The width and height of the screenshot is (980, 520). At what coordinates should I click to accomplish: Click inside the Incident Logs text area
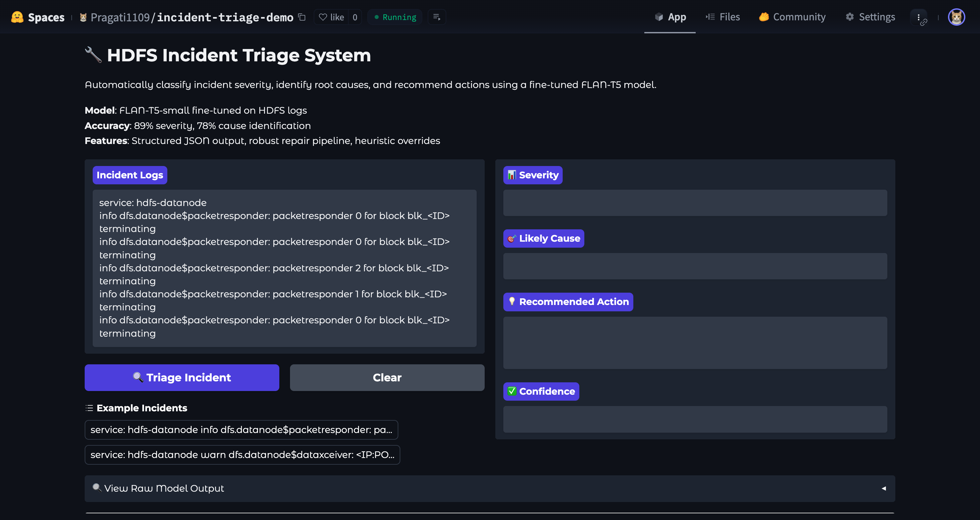tap(284, 268)
